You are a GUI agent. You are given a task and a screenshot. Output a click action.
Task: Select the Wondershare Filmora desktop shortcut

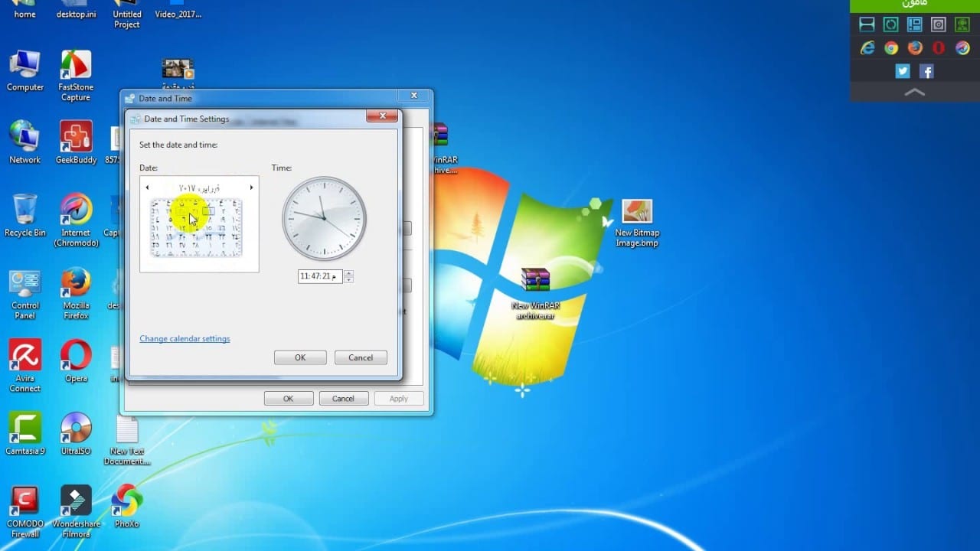76,507
